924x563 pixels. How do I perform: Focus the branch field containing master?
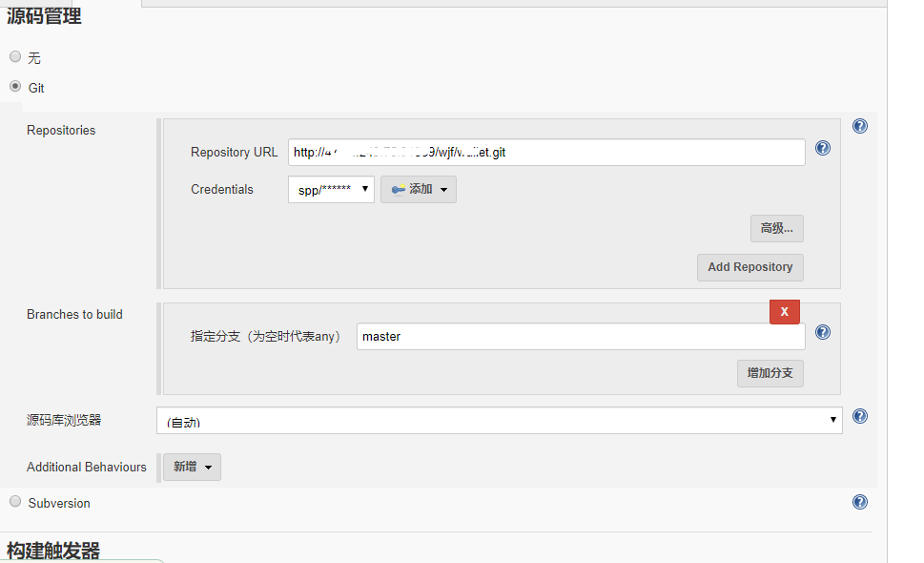click(x=581, y=337)
